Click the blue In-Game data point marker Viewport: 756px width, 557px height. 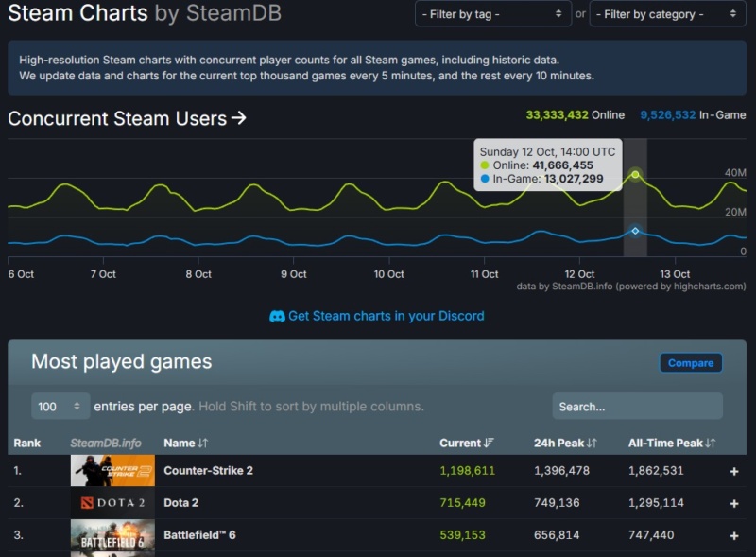click(x=635, y=231)
